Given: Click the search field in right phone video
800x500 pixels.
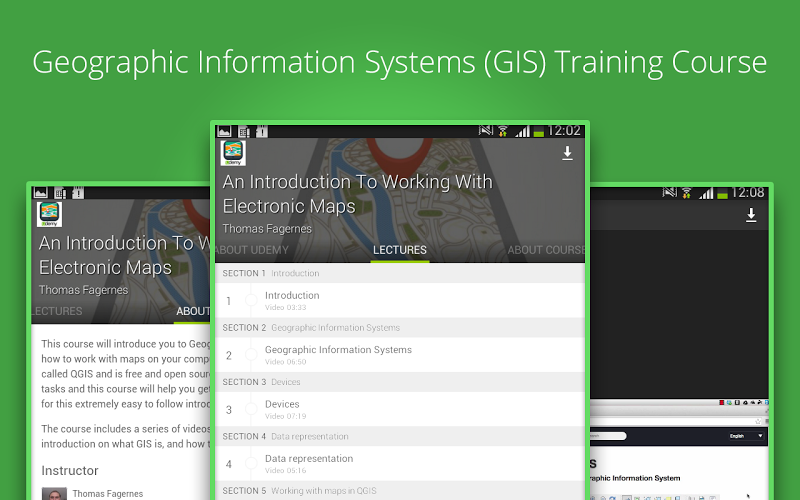Looking at the screenshot, I should (608, 436).
